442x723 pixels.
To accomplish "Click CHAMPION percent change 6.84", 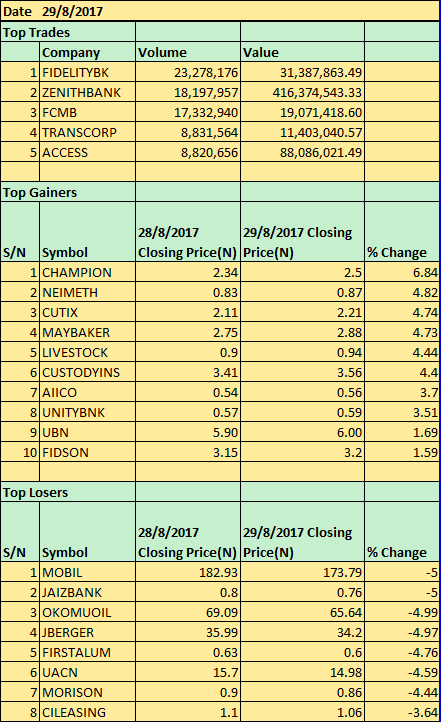I will [402, 272].
